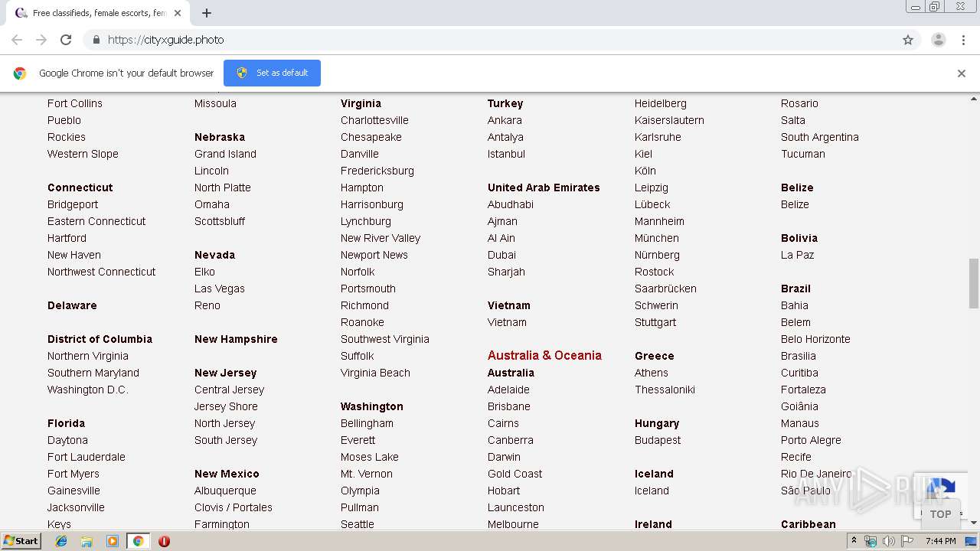Viewport: 980px width, 551px height.
Task: Open the Jersey Shore link
Action: 226,406
